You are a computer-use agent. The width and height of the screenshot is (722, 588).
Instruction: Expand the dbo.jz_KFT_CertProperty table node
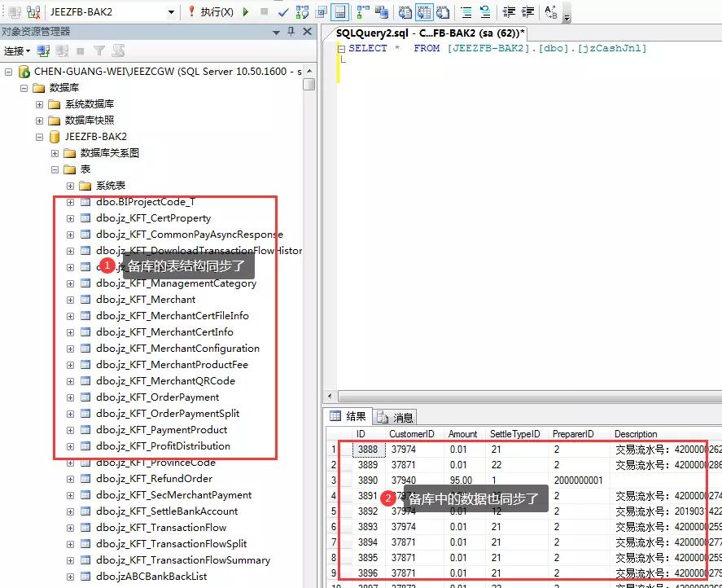click(70, 218)
